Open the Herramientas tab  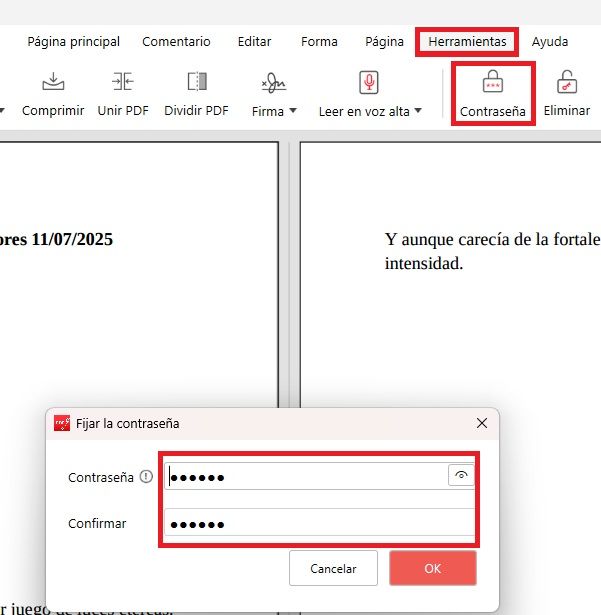[467, 42]
